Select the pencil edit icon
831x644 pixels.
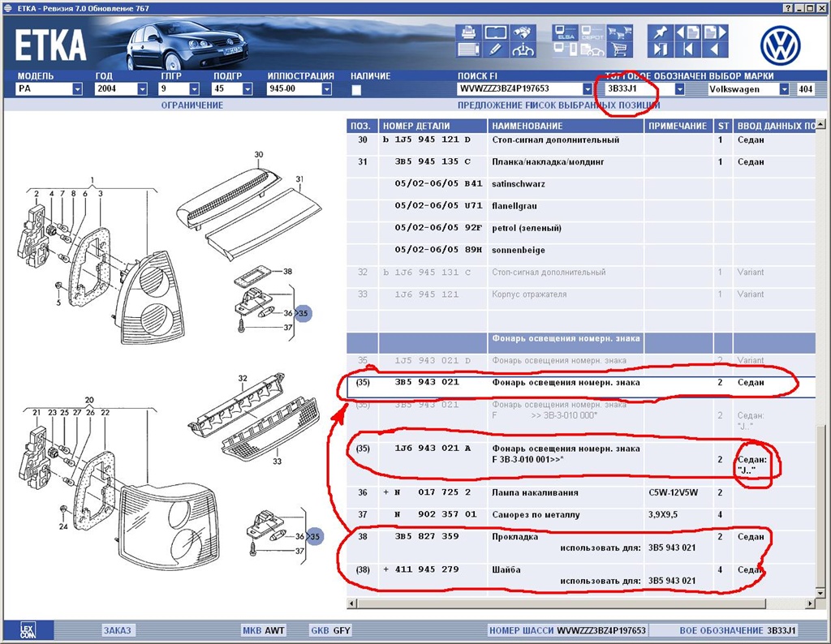point(496,49)
